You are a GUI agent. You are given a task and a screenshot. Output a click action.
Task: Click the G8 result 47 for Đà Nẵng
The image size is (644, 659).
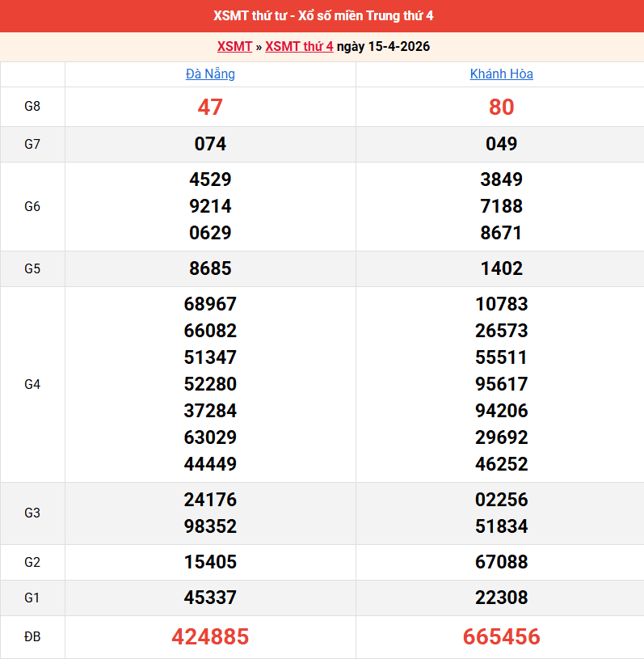pyautogui.click(x=210, y=107)
